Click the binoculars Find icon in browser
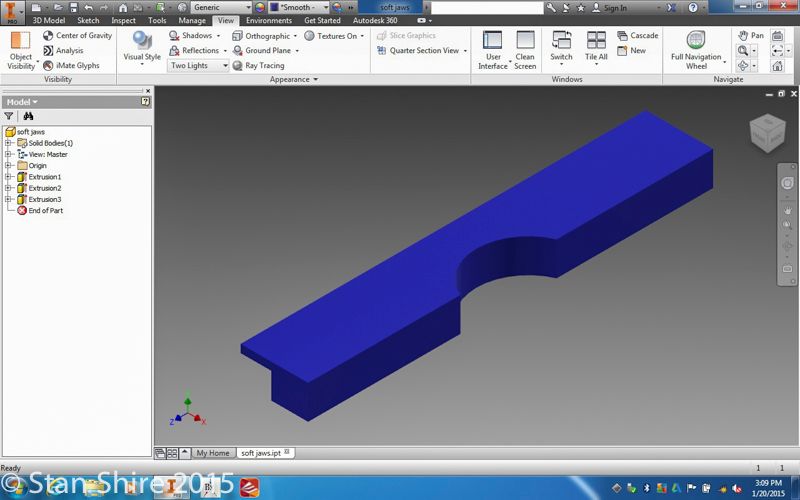800x500 pixels. (29, 116)
